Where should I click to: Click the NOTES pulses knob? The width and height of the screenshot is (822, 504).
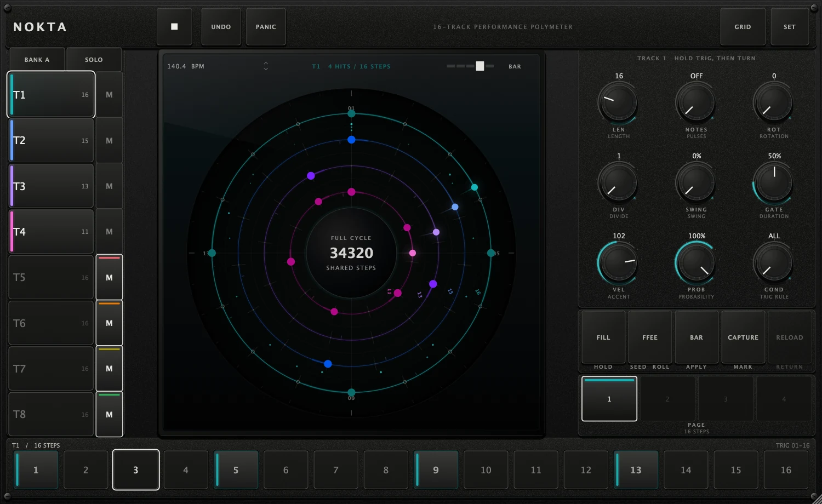pos(696,102)
